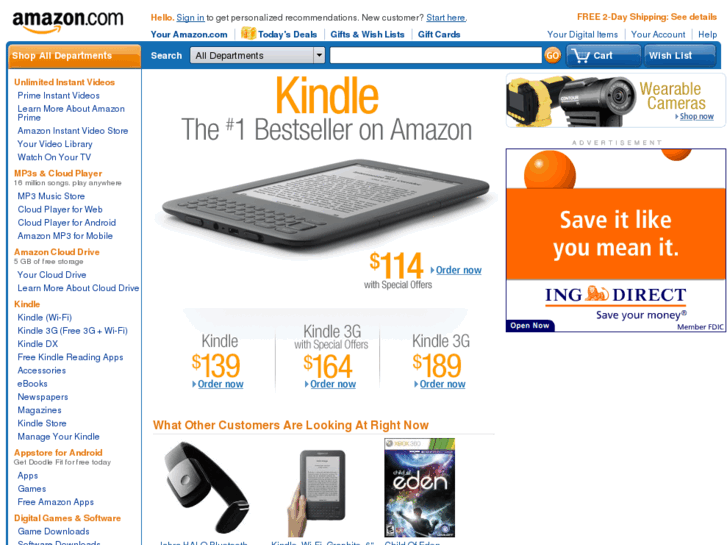Click the Amazon.com logo

point(68,21)
